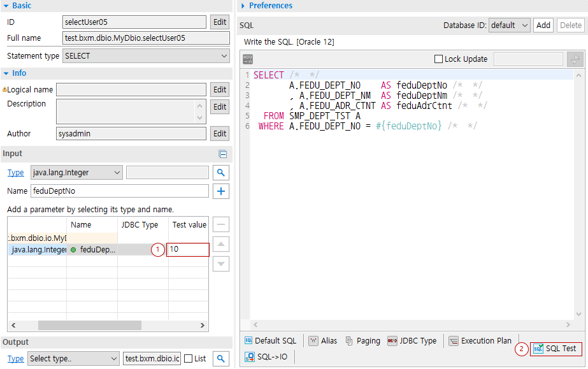The image size is (588, 369).
Task: Click the output class field test.bxm.dbio.io
Action: 152,359
